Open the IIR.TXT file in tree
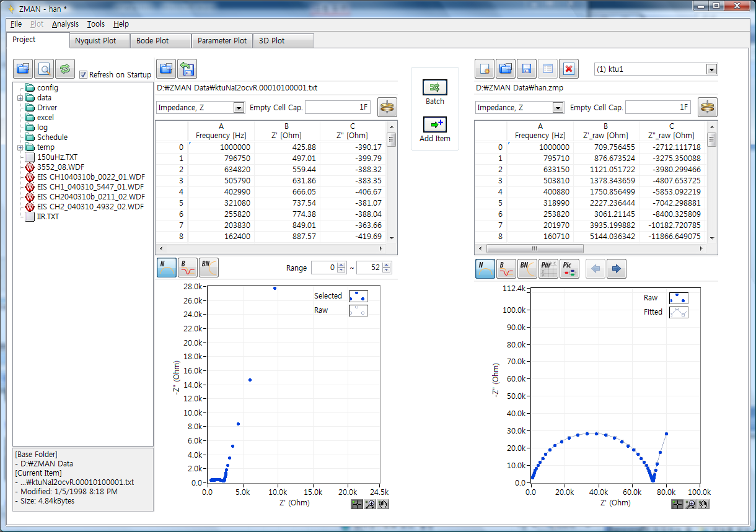 point(48,217)
